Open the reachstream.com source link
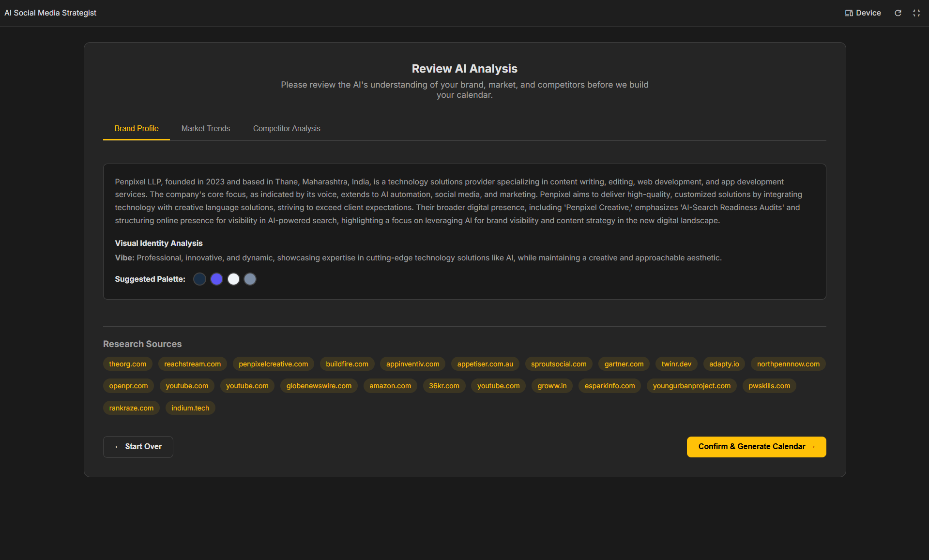929x560 pixels. [193, 364]
